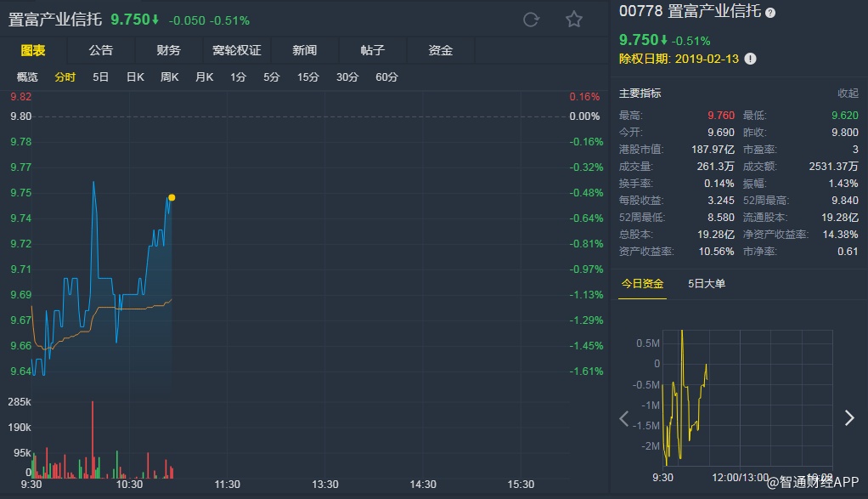The image size is (868, 499).
Task: Open the 帖子 tab
Action: 372,50
